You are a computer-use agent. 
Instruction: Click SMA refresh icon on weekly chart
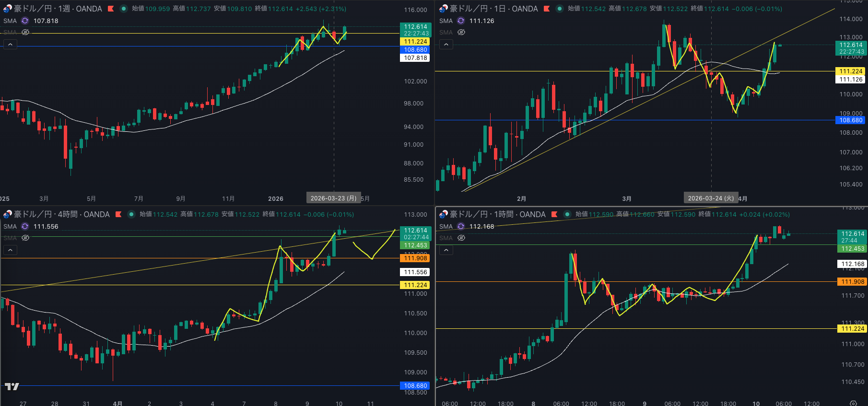[25, 21]
